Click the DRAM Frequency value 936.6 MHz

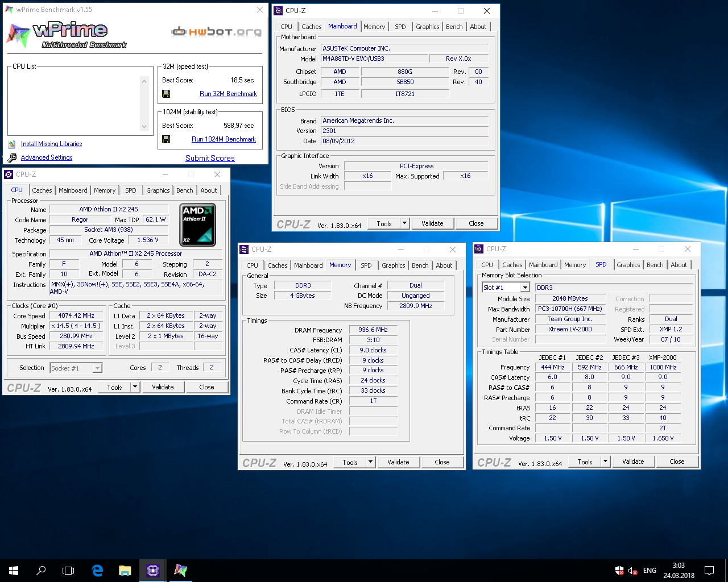pyautogui.click(x=373, y=330)
